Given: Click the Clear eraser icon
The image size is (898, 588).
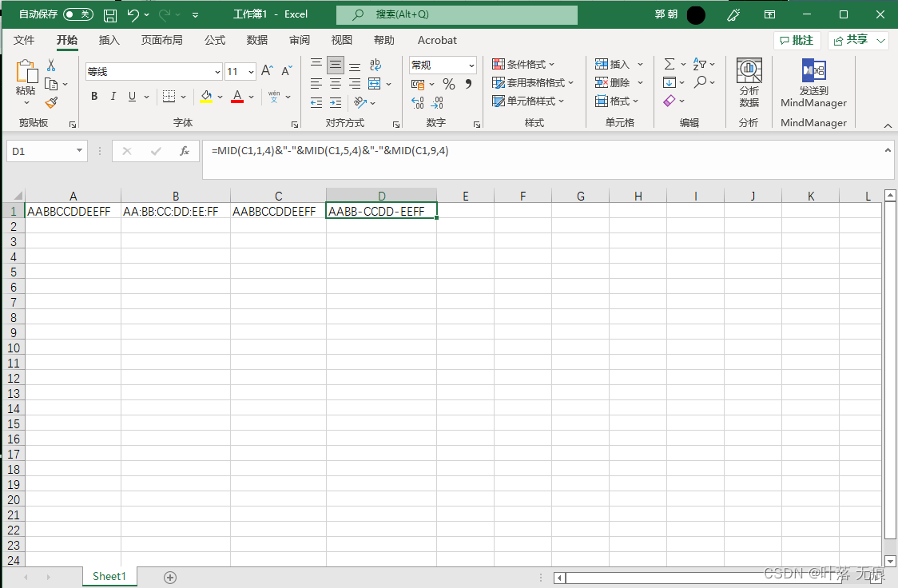Looking at the screenshot, I should coord(669,101).
